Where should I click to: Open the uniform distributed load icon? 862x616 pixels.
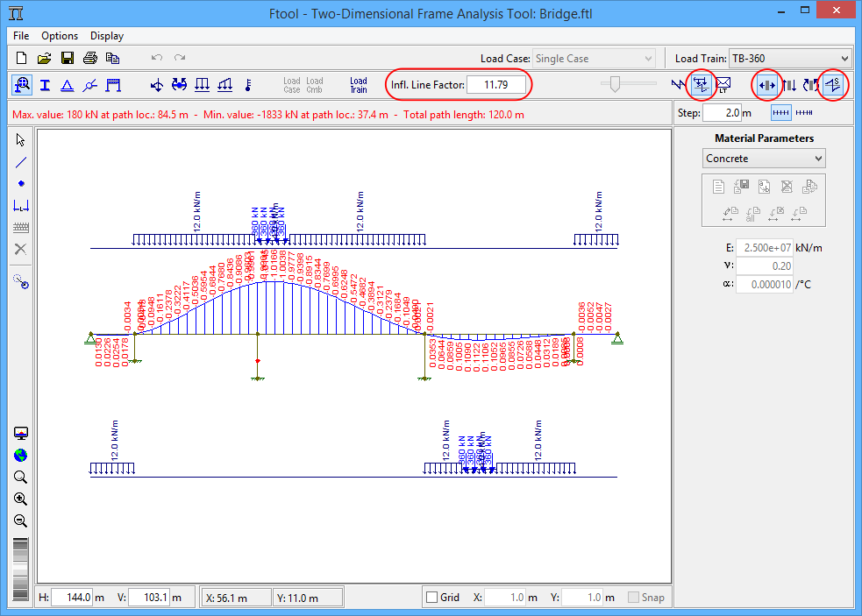tap(202, 85)
